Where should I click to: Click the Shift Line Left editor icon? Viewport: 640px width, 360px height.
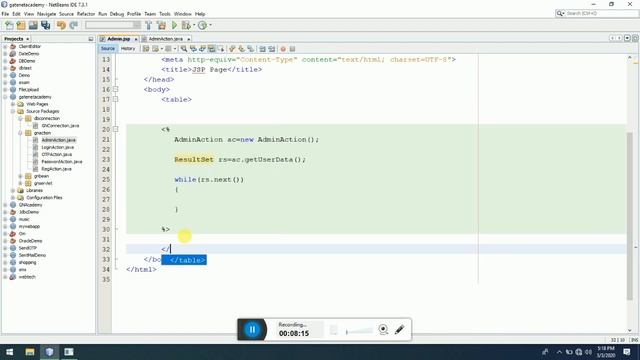coord(262,49)
